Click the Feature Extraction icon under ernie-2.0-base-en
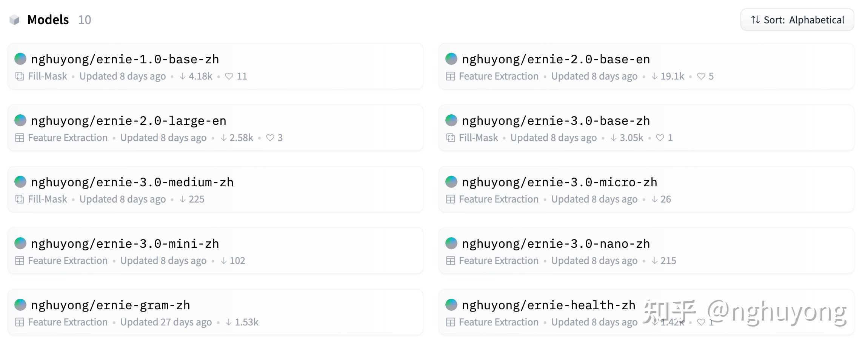Viewport: 868px width, 350px height. click(450, 76)
